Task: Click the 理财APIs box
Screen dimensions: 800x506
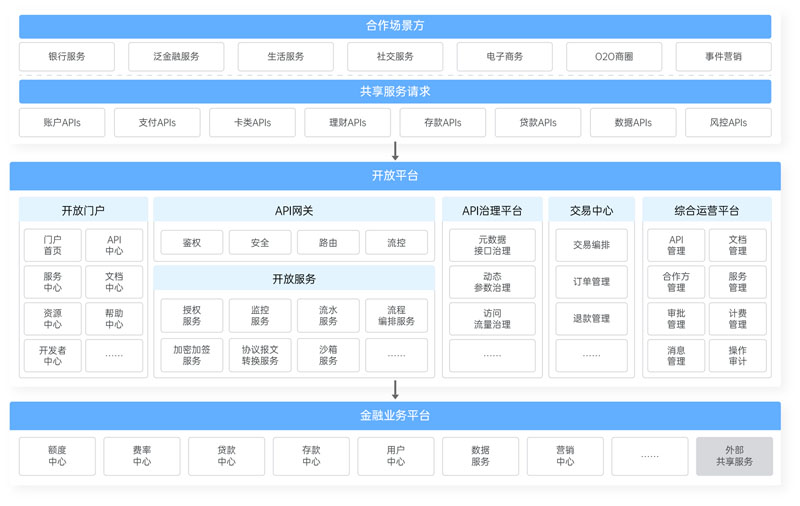Action: [347, 123]
